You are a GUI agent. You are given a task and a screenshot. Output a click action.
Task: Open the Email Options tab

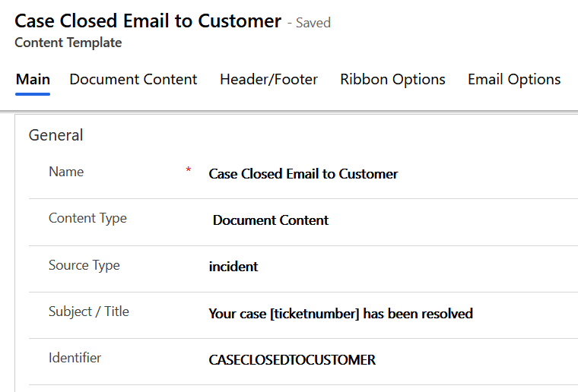click(514, 80)
